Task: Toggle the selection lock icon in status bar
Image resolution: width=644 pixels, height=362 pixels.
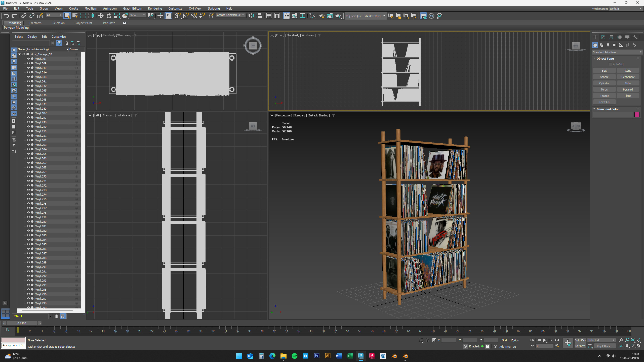Action: tap(427, 340)
